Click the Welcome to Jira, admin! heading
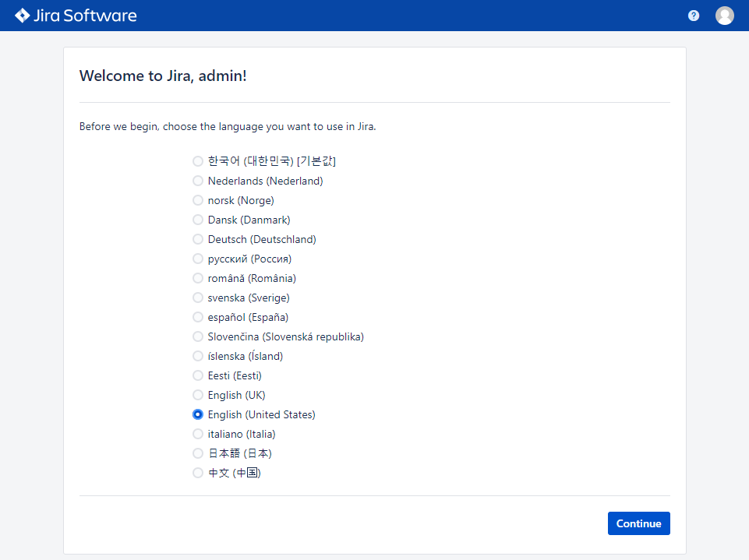 pyautogui.click(x=163, y=76)
